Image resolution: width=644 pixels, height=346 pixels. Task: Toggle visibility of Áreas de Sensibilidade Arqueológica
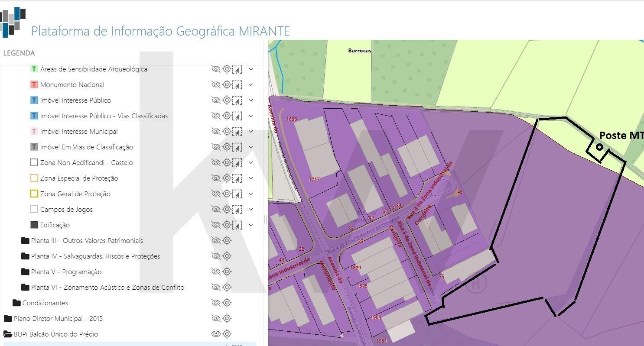point(216,69)
